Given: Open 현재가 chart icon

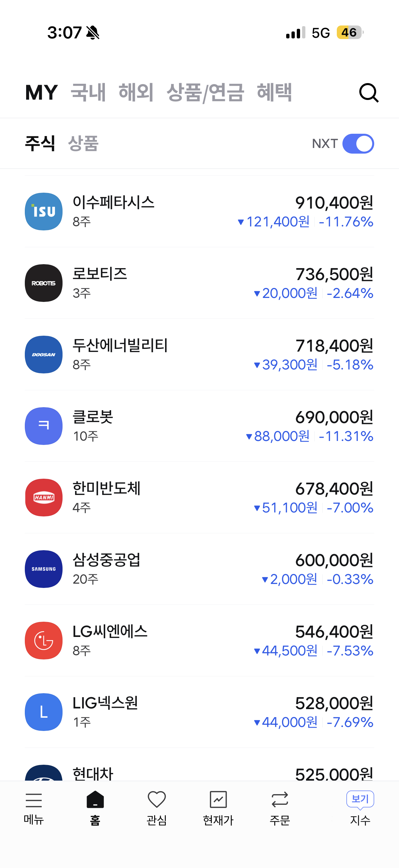Looking at the screenshot, I should 218,800.
